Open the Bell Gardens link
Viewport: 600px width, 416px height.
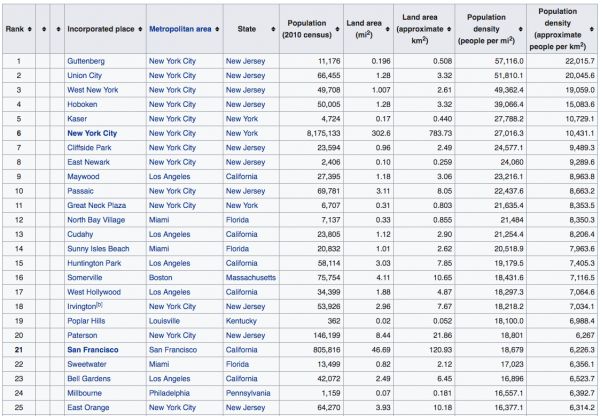coord(89,379)
